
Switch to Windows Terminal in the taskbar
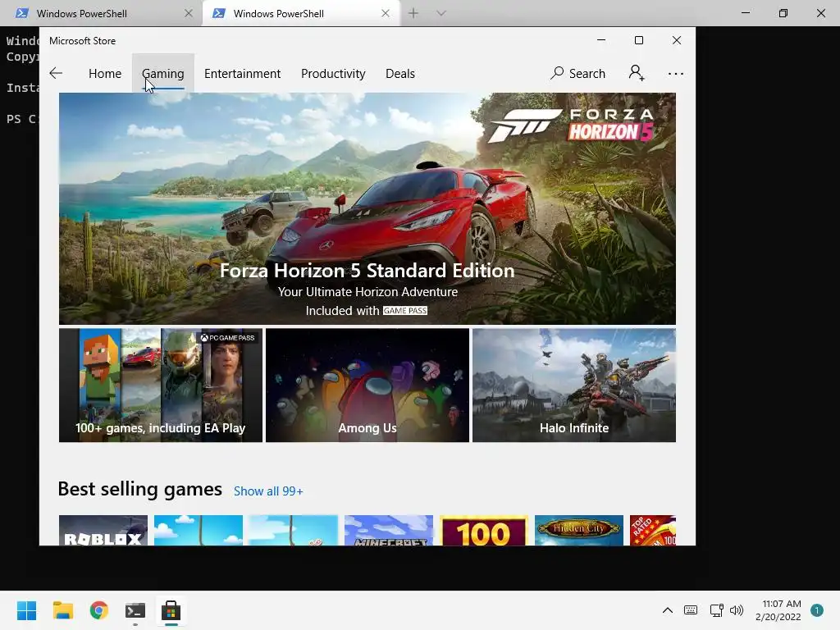point(135,610)
